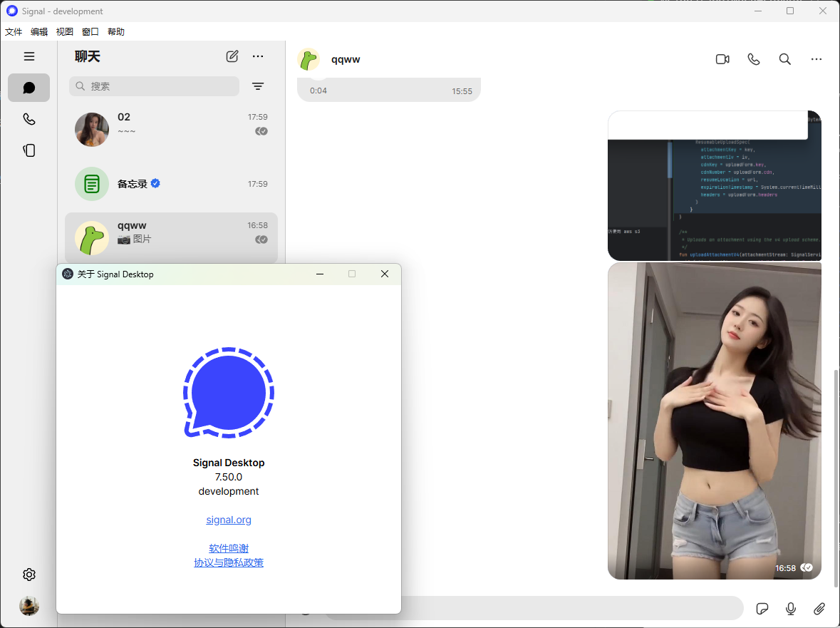The image size is (840, 628).
Task: Open the photo of woman message
Action: 714,421
